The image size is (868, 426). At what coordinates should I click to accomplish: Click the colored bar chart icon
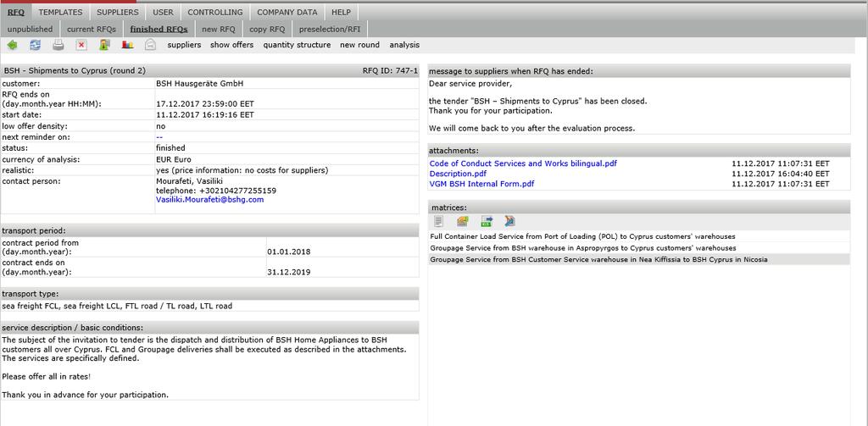pyautogui.click(x=128, y=46)
